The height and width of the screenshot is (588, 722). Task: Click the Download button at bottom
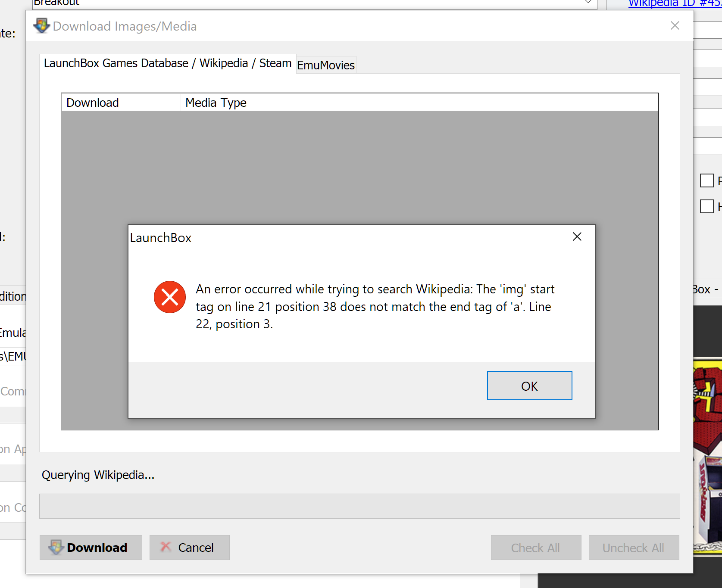click(91, 548)
